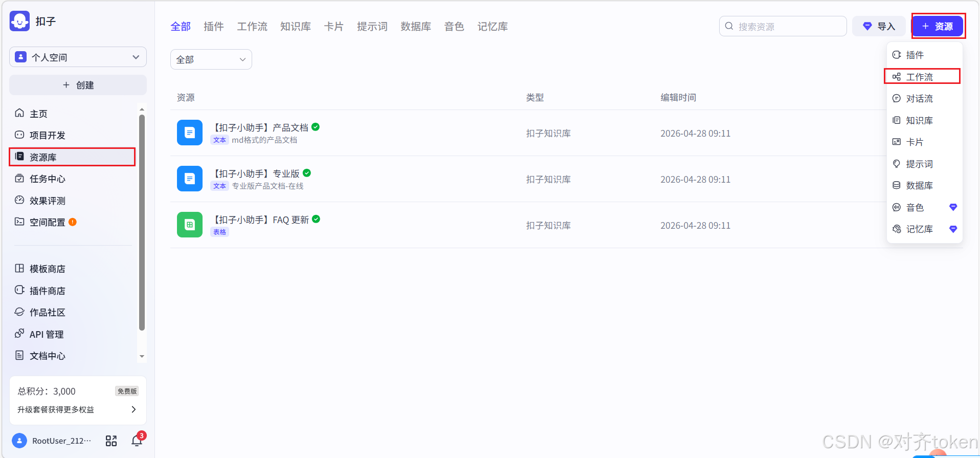Click 产品文档 knowledge base file icon
The height and width of the screenshot is (458, 980).
point(190,133)
